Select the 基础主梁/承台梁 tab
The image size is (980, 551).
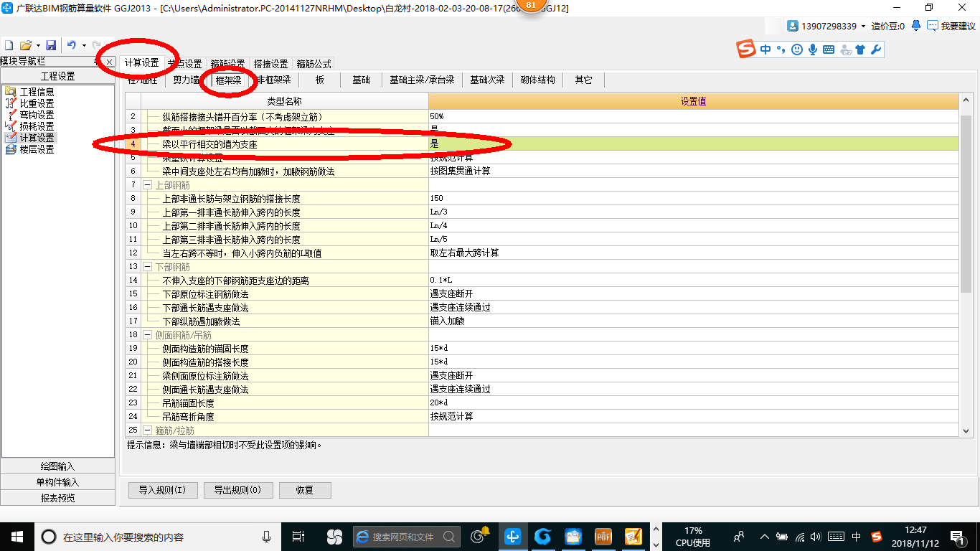pyautogui.click(x=422, y=80)
